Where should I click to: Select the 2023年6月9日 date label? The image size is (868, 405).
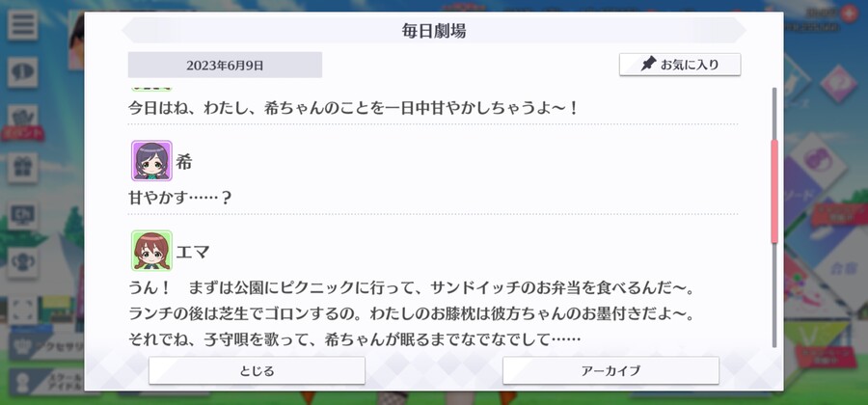pyautogui.click(x=225, y=66)
